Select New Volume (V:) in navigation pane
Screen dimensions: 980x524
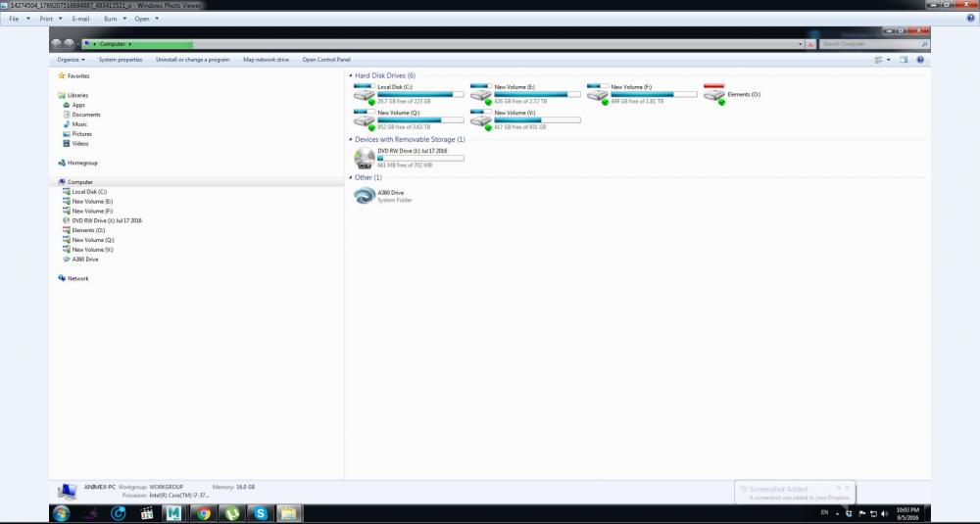point(88,250)
